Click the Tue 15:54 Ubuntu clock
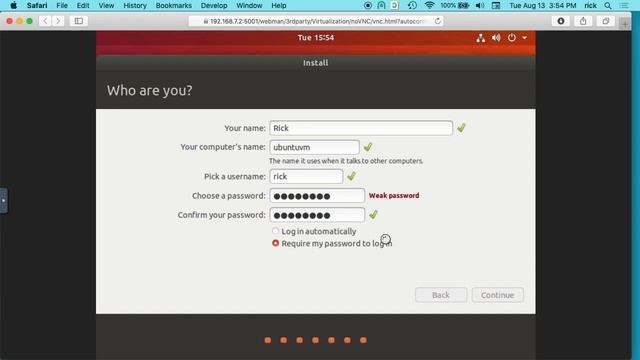This screenshot has width=640, height=360. point(316,38)
